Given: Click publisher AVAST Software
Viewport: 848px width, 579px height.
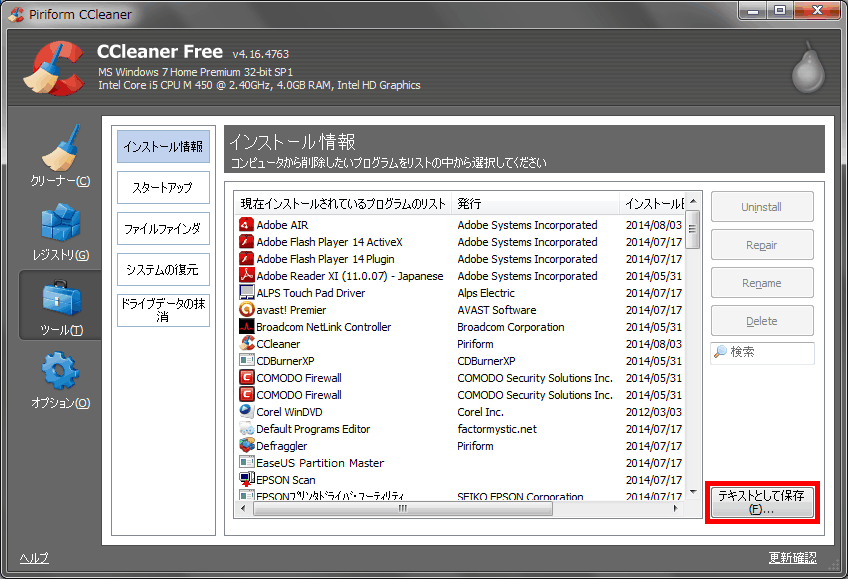Looking at the screenshot, I should [497, 310].
